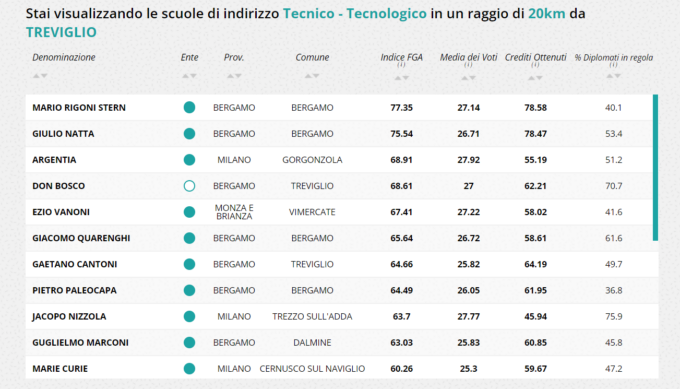
Task: Click the Ente circle in the Argentia row
Action: coord(189,160)
